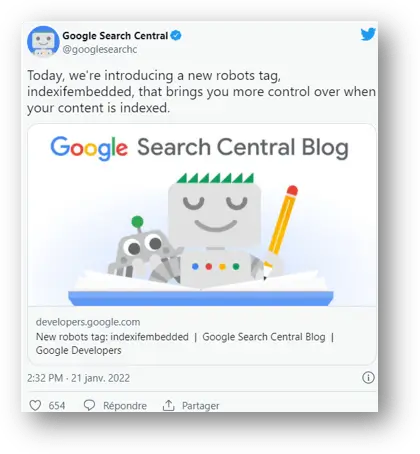Click the Répondre label
420x454 pixels.
(x=125, y=406)
